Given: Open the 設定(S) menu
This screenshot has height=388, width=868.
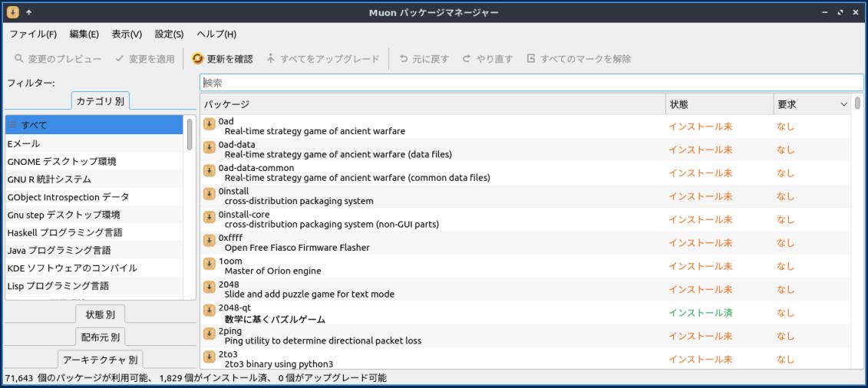Looking at the screenshot, I should [x=170, y=35].
